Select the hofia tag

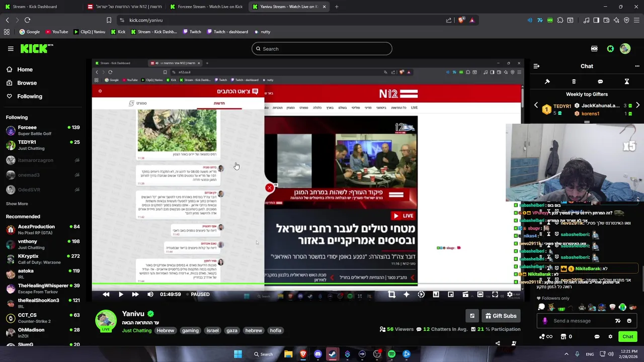(x=276, y=330)
